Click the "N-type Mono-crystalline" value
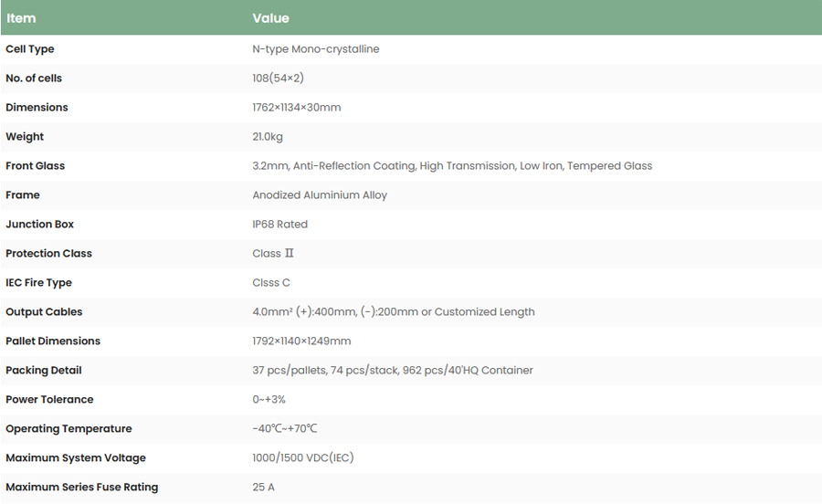This screenshot has height=504, width=822. tap(315, 49)
